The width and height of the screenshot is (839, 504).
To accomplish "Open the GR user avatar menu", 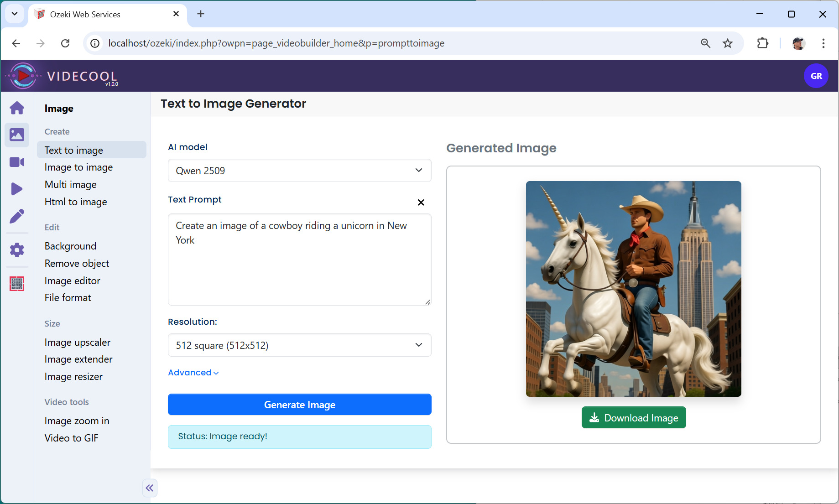I will [816, 76].
